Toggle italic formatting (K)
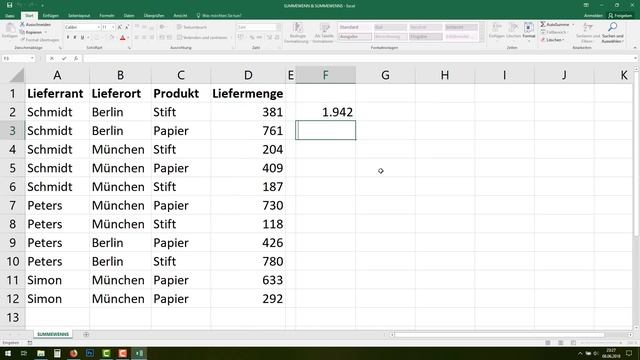Viewport: 640px width, 360px height. pos(75,38)
